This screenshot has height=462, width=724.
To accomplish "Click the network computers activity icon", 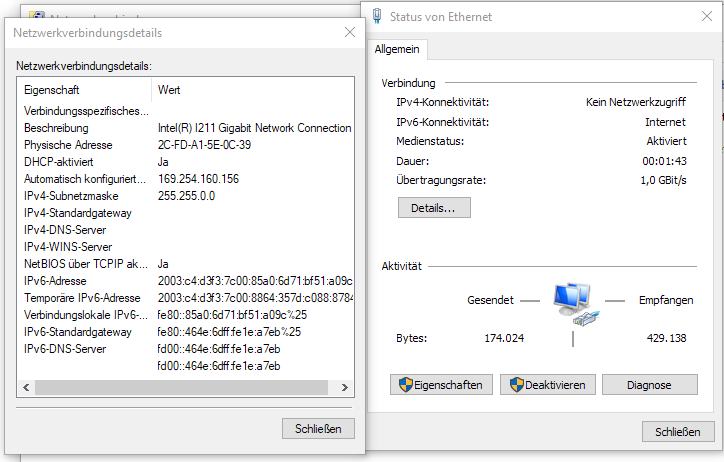I will [573, 304].
